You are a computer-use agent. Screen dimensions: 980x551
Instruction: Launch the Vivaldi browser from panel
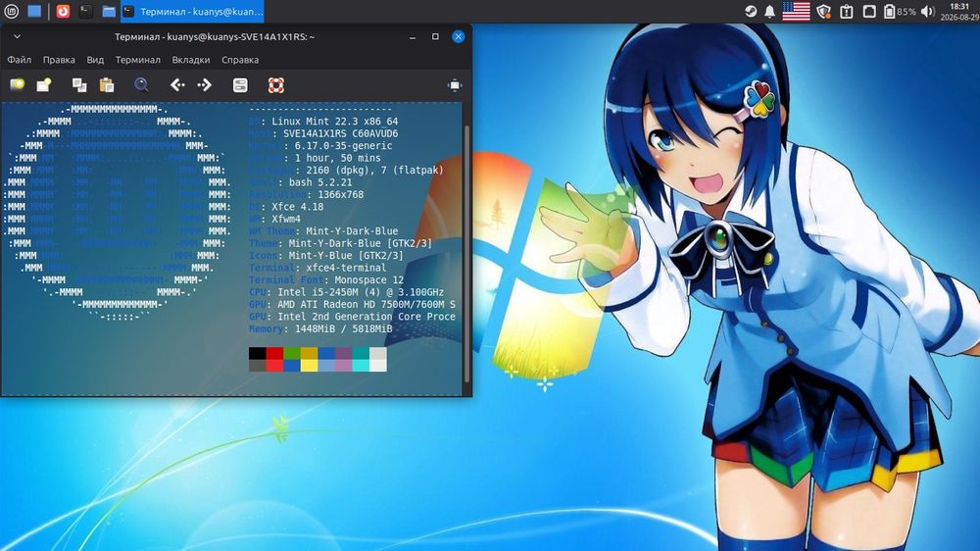63,11
